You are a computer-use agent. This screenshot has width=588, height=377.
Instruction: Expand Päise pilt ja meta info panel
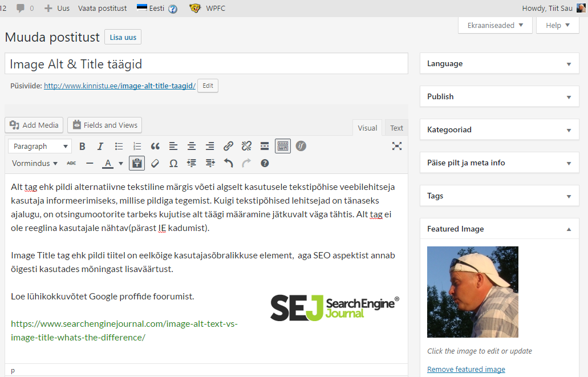500,163
